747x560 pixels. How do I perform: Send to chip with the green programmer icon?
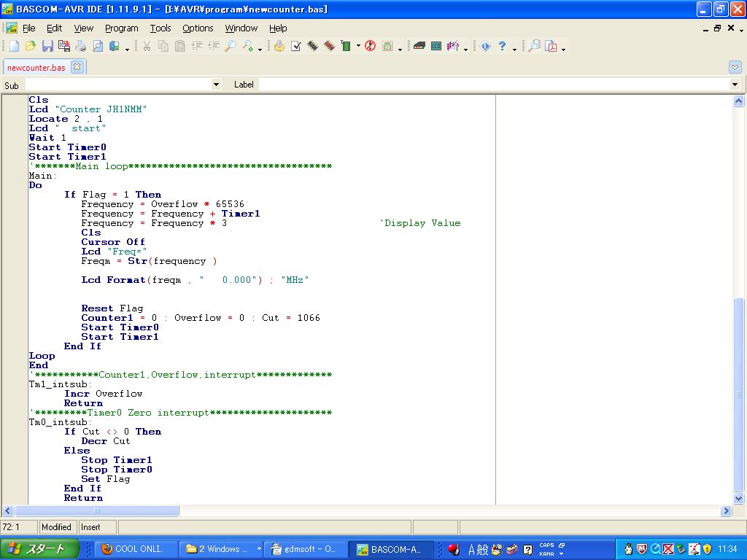coord(347,46)
